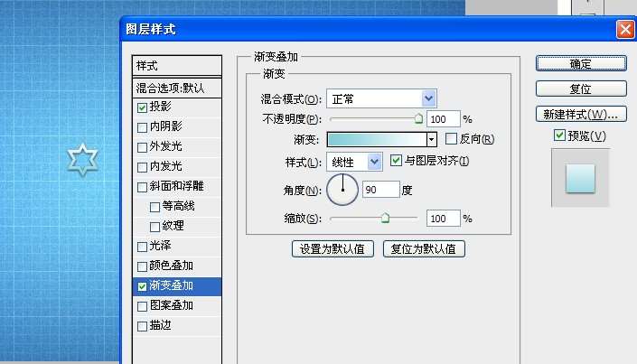
Task: Select 混合选项:默认 in the list
Action: tap(177, 88)
